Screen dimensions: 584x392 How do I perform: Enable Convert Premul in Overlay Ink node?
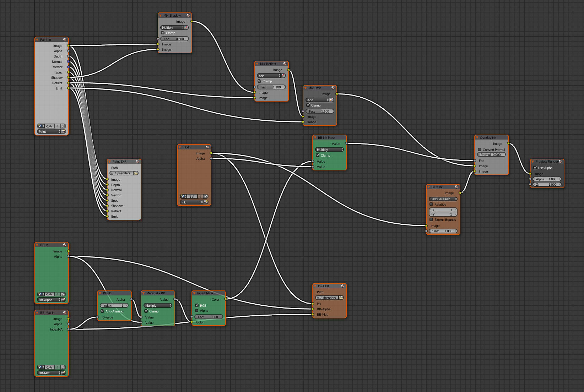coord(480,149)
